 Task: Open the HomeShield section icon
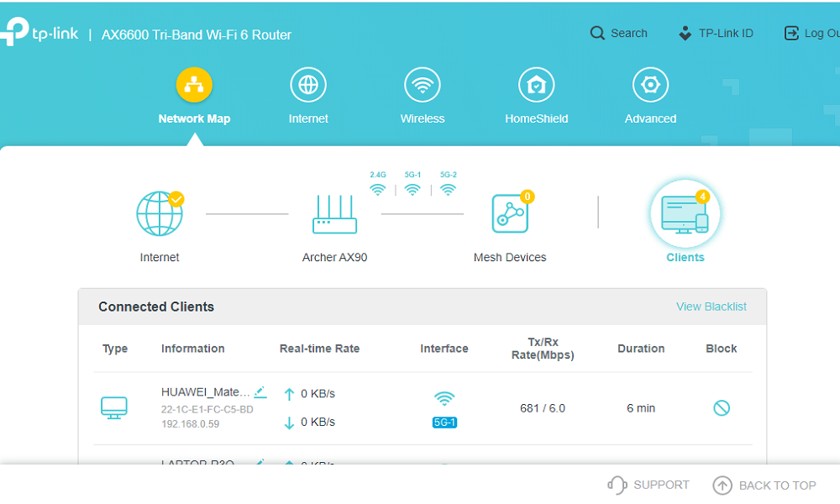[x=536, y=85]
